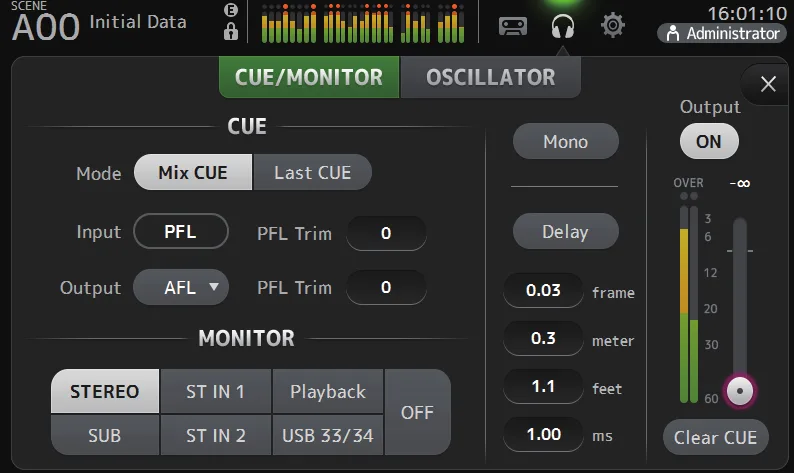
Task: Click the channel level meters area
Action: point(363,23)
